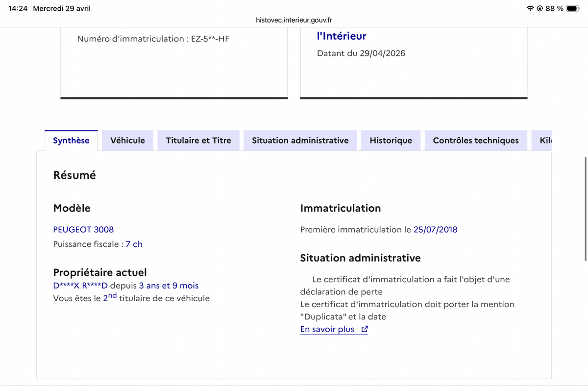Select owner name D****X R****D
Viewport: 588px width, 386px height.
click(80, 286)
